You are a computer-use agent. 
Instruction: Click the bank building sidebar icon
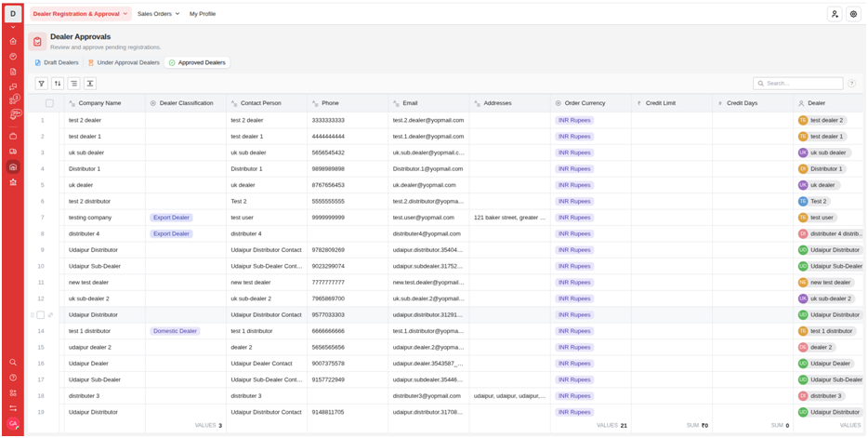click(x=13, y=182)
